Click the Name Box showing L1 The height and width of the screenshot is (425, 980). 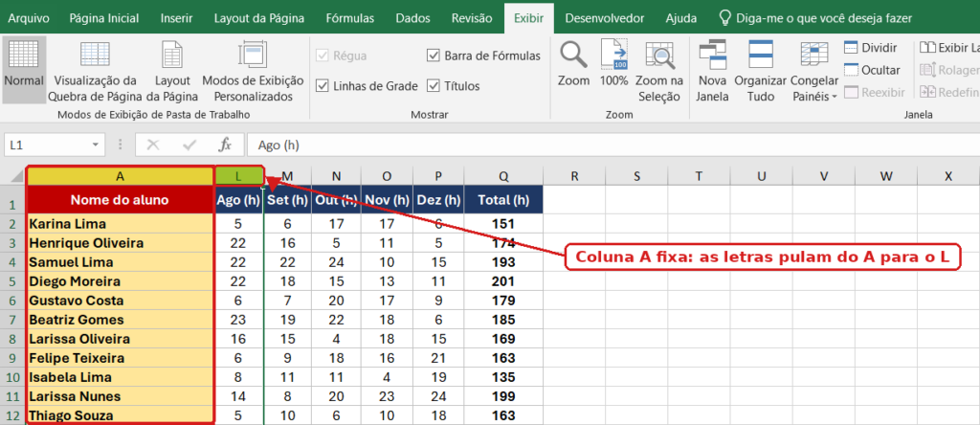click(45, 145)
